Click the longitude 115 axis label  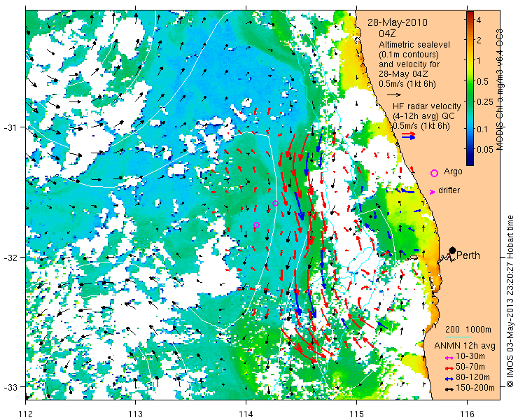click(356, 413)
